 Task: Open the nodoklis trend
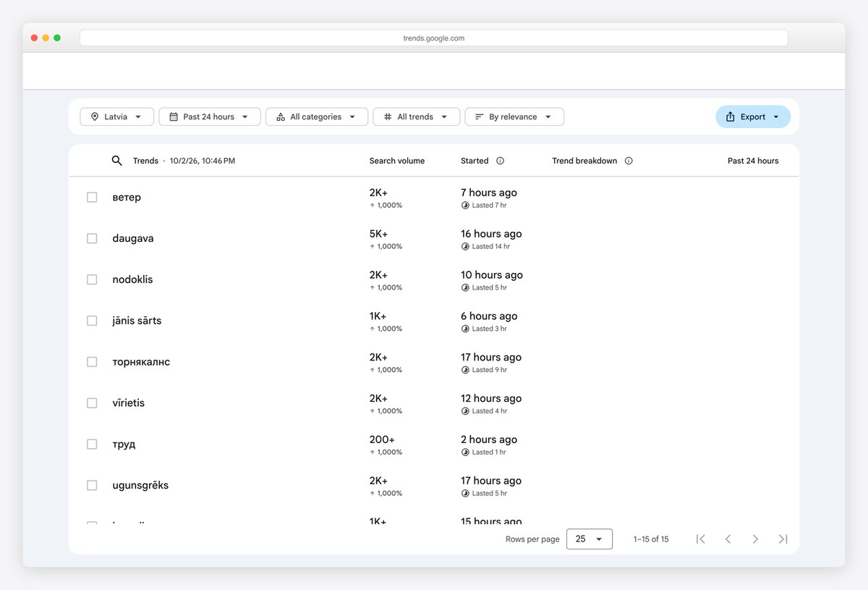point(132,279)
